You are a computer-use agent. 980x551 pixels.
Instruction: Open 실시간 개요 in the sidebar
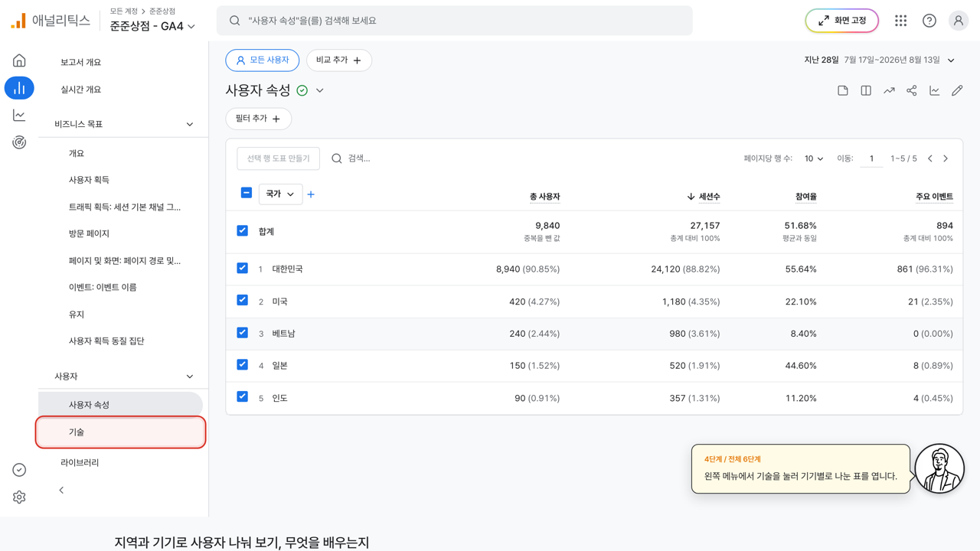[x=81, y=90]
